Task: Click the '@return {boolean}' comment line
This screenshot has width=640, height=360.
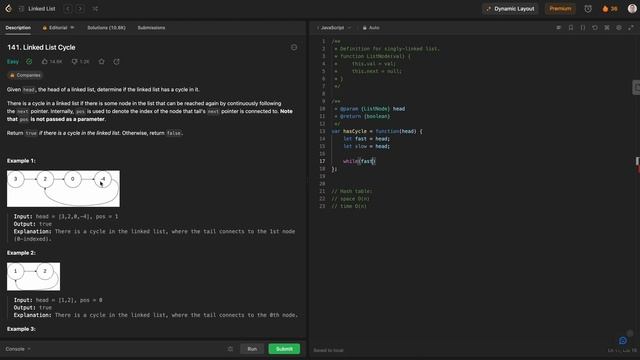Action: pos(362,116)
